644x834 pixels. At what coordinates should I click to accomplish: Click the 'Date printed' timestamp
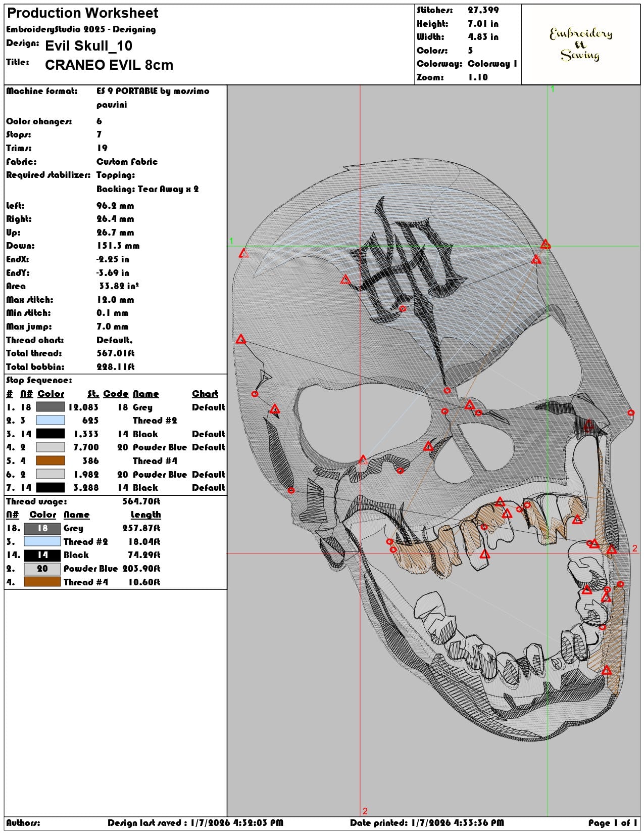427,823
